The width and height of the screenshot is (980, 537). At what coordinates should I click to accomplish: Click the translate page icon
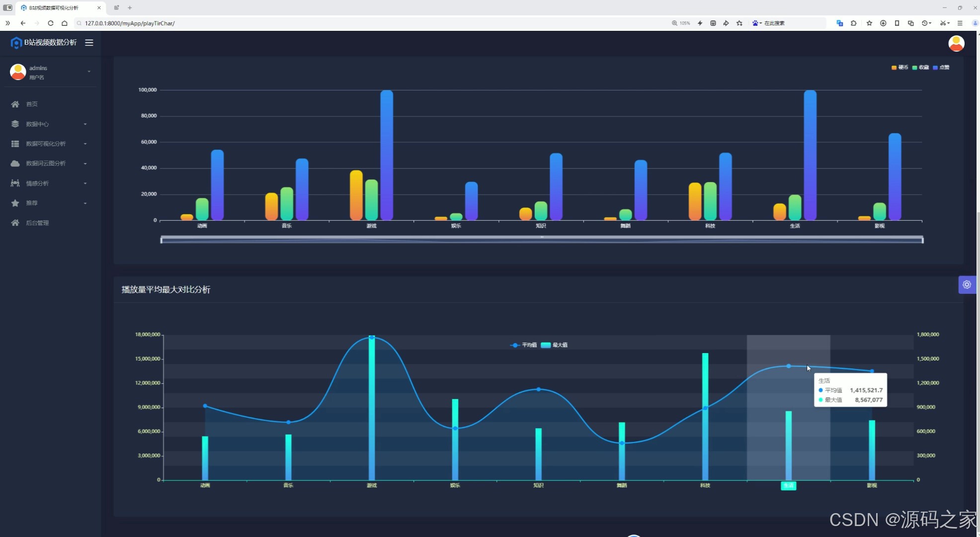click(840, 23)
